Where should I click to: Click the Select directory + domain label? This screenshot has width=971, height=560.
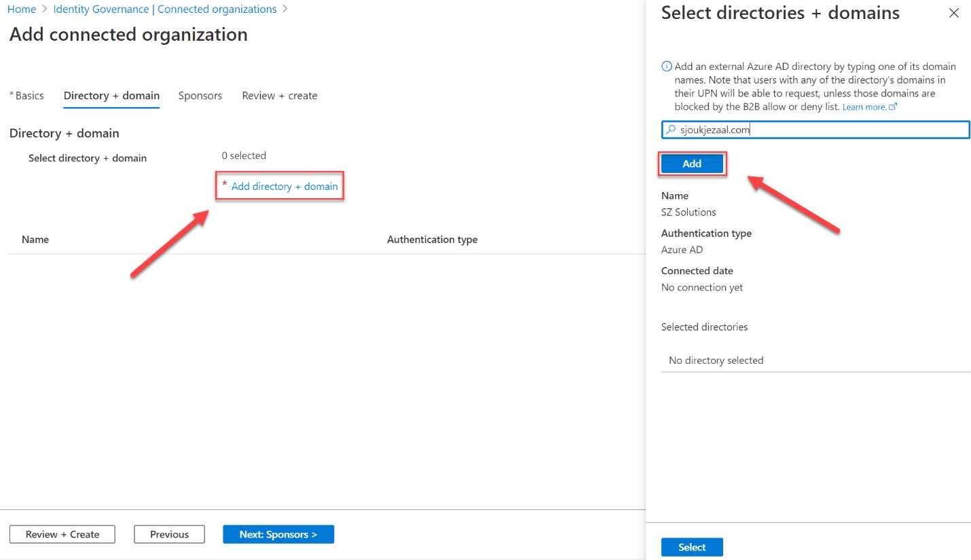pos(88,158)
